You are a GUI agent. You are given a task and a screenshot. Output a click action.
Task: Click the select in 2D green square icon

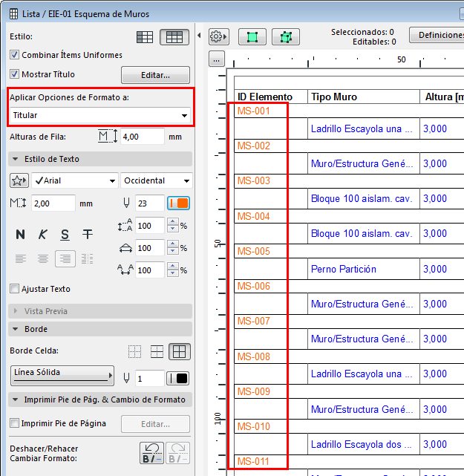coord(252,36)
